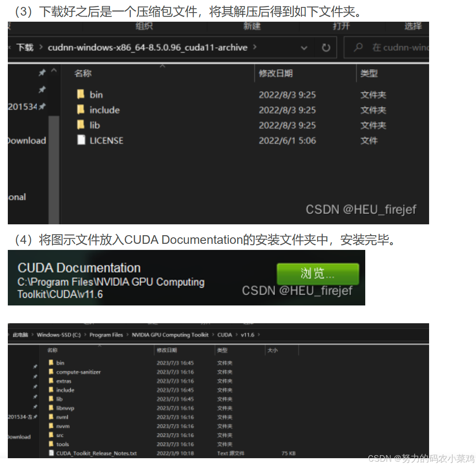Viewport: 476px width, 466px height.
Task: Expand chevron after Program Files breadcrumb
Action: (127, 335)
